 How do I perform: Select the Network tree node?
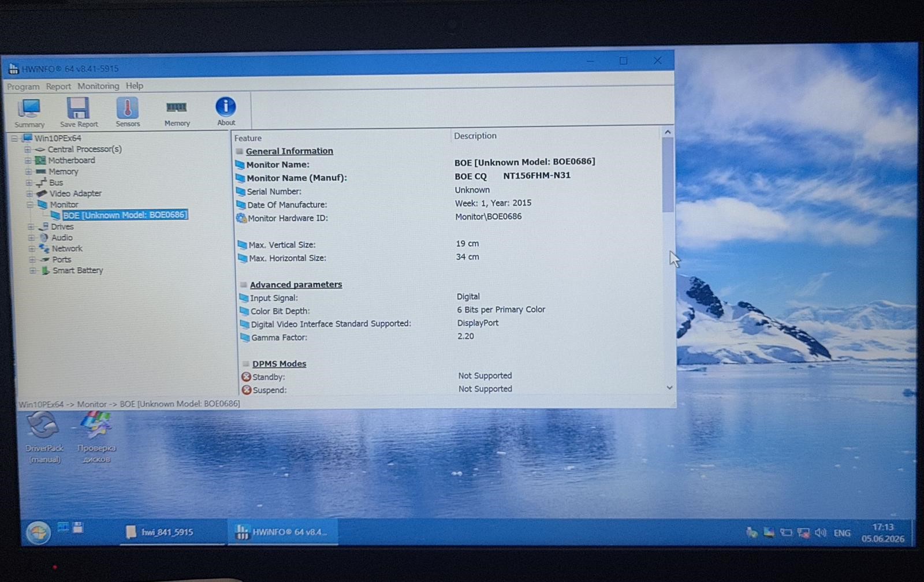67,248
